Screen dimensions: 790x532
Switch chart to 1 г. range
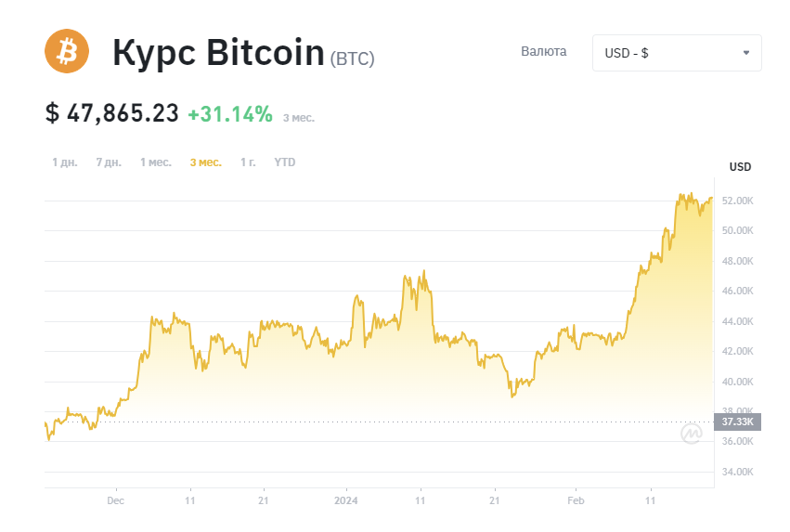[248, 162]
